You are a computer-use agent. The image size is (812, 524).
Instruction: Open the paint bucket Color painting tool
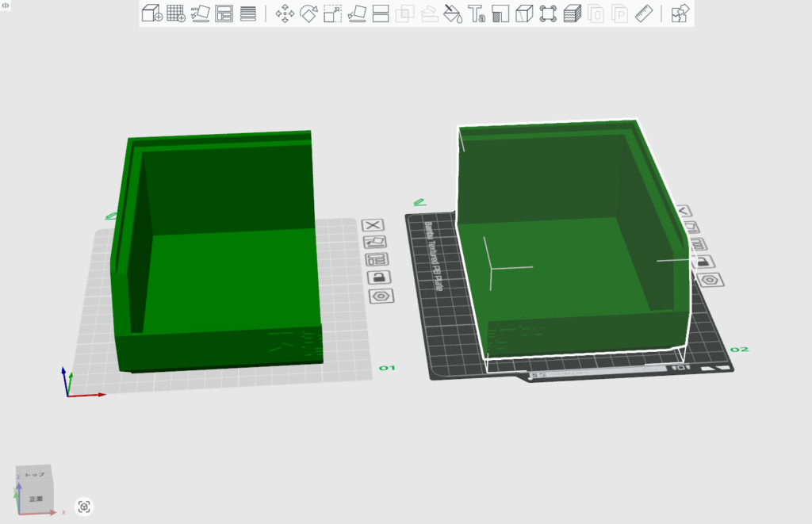click(x=453, y=13)
